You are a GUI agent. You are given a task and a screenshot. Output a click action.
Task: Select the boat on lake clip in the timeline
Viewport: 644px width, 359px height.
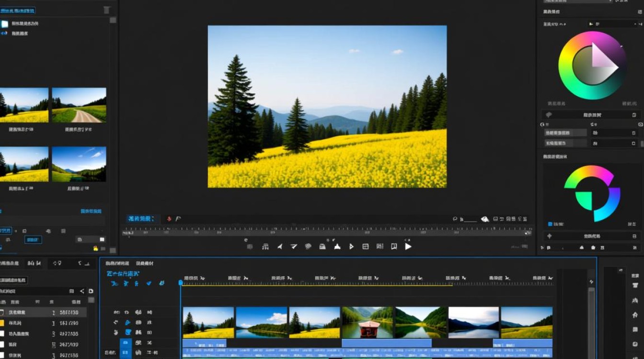[367, 323]
